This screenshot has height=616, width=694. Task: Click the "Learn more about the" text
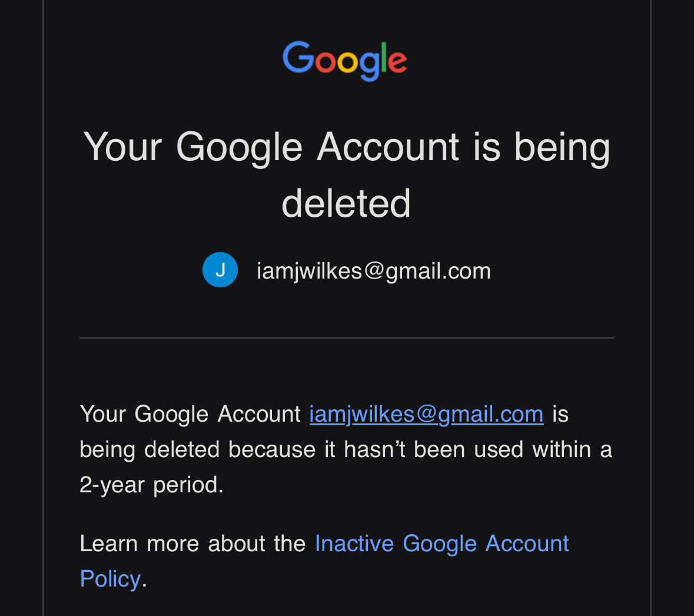[192, 544]
